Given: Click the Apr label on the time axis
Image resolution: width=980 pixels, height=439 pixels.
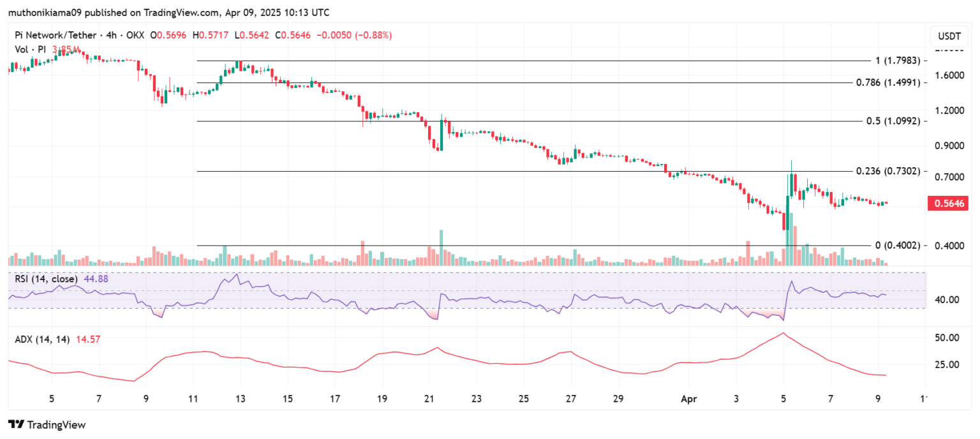Looking at the screenshot, I should 688,398.
